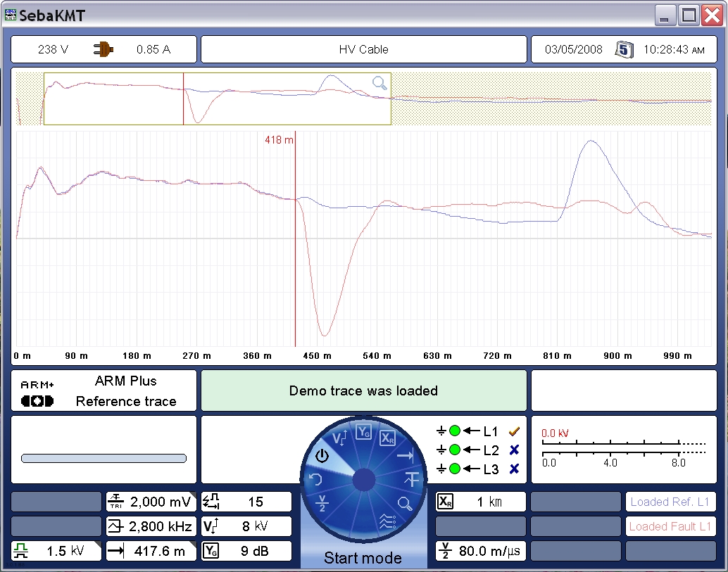Click the trace list icon on the wheel
The image size is (728, 572).
[x=387, y=521]
